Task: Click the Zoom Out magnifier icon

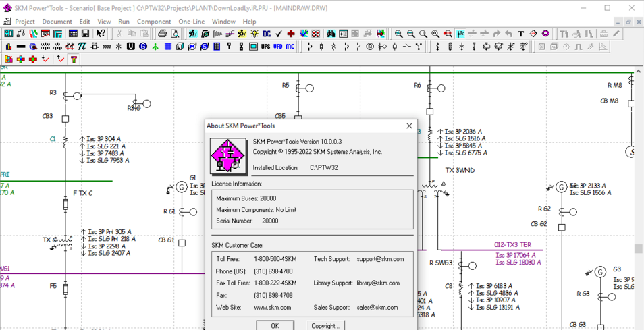Action: click(x=410, y=34)
